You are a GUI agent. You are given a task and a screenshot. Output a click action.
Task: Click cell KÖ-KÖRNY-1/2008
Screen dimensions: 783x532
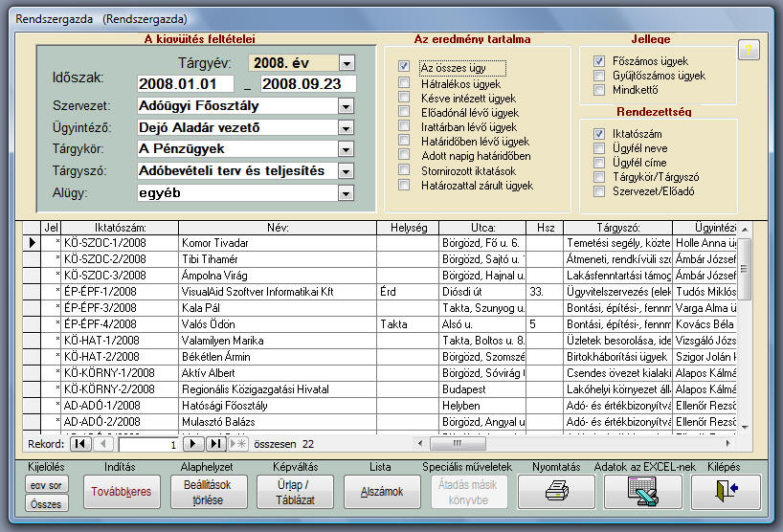[x=120, y=373]
